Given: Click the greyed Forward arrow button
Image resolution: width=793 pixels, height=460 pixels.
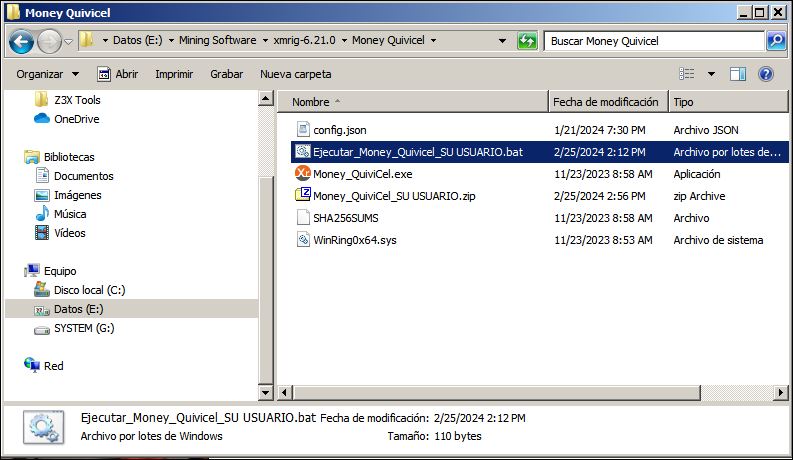Looking at the screenshot, I should click(49, 41).
